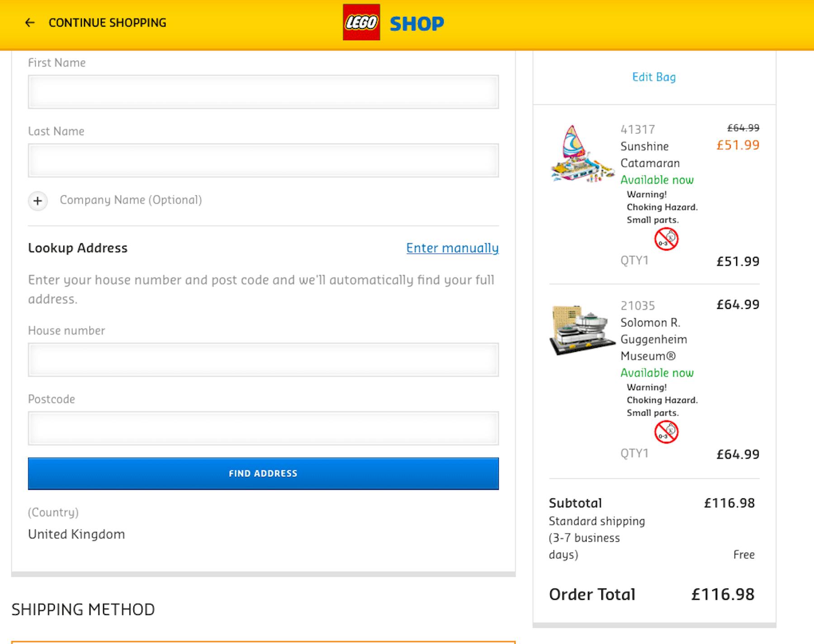The width and height of the screenshot is (814, 644).
Task: Expand the Company Name plus icon
Action: coord(38,201)
